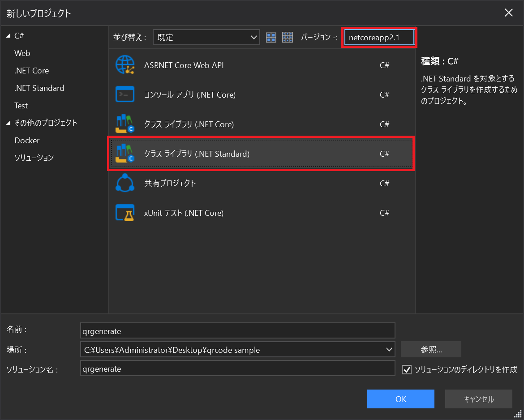The width and height of the screenshot is (524, 420).
Task: Switch to small icons view
Action: [287, 37]
